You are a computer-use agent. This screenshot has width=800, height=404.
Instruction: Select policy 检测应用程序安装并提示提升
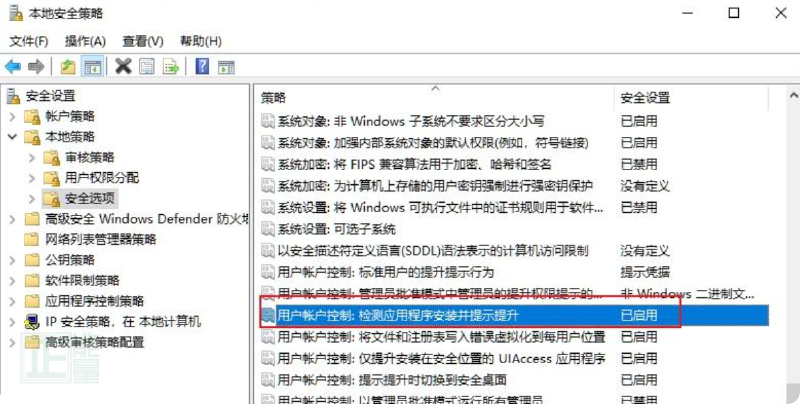(398, 315)
